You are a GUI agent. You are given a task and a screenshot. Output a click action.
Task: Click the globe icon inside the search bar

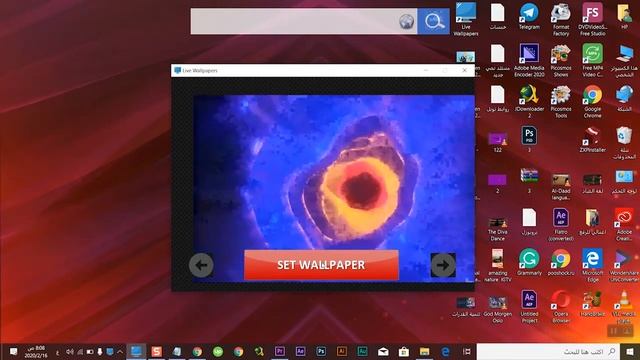[407, 22]
